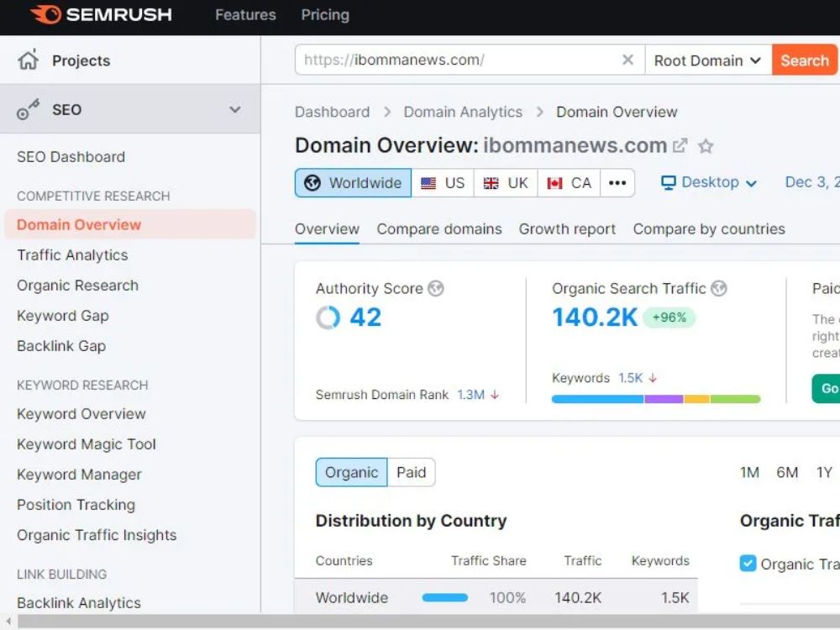The image size is (840, 630).
Task: Click the green segment of keywords bar
Action: (736, 398)
